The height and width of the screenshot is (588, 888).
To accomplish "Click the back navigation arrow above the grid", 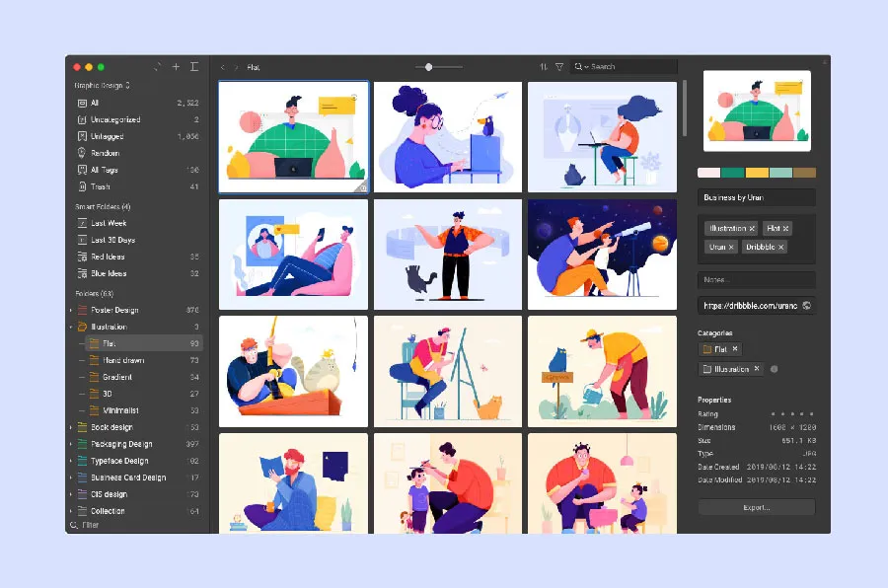I will pyautogui.click(x=224, y=67).
